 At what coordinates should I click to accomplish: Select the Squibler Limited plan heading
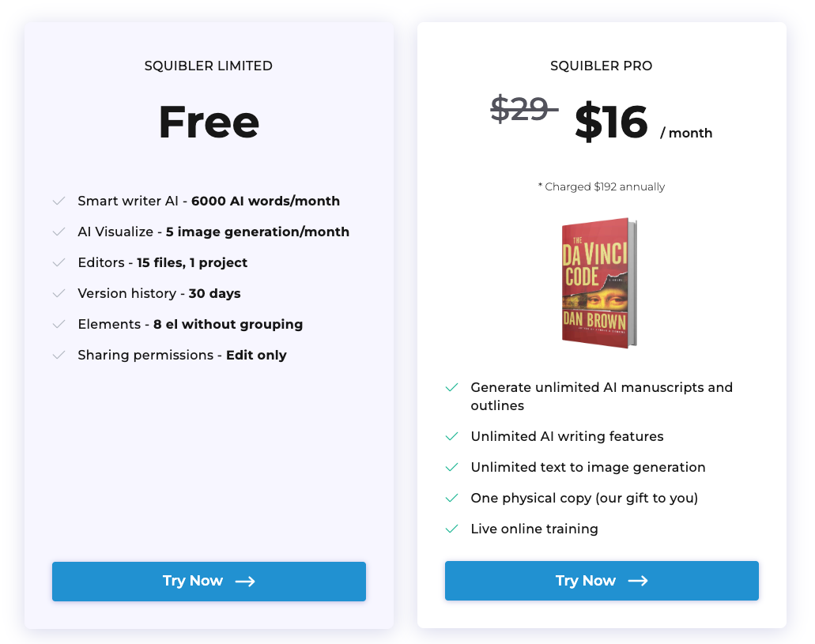(209, 66)
